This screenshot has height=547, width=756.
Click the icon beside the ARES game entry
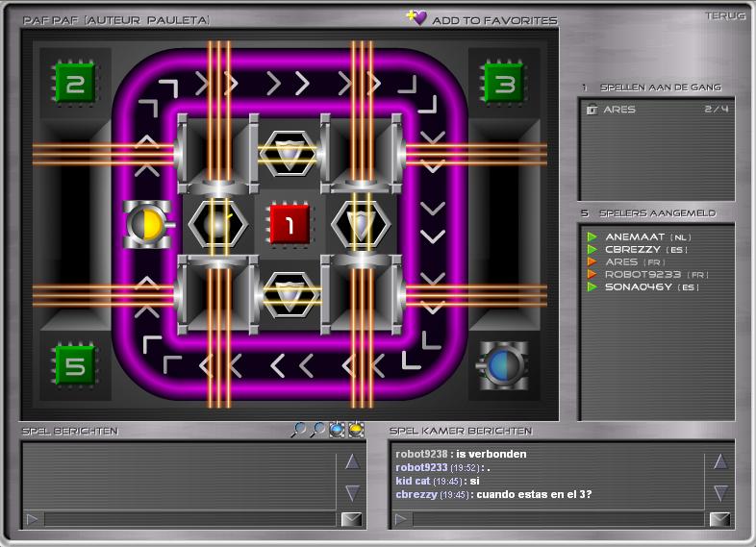592,110
